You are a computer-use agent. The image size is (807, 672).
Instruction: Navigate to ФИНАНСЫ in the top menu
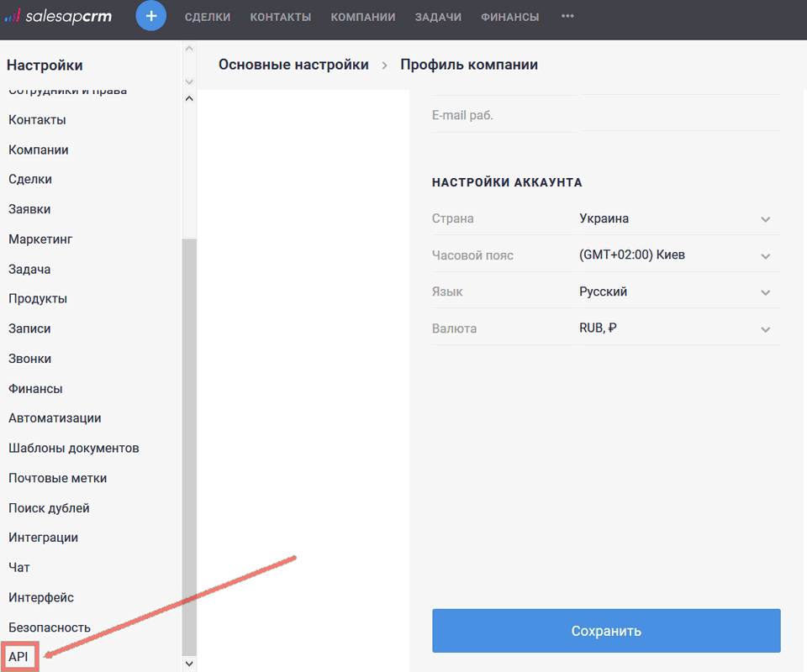click(509, 16)
